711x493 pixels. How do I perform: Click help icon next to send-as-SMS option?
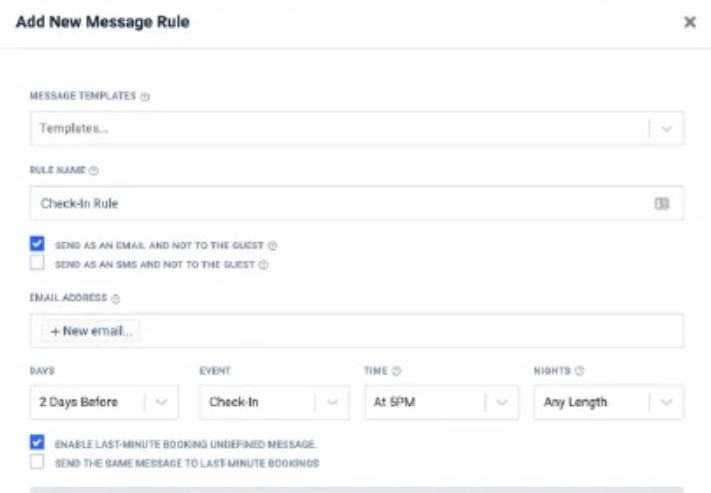coord(263,265)
